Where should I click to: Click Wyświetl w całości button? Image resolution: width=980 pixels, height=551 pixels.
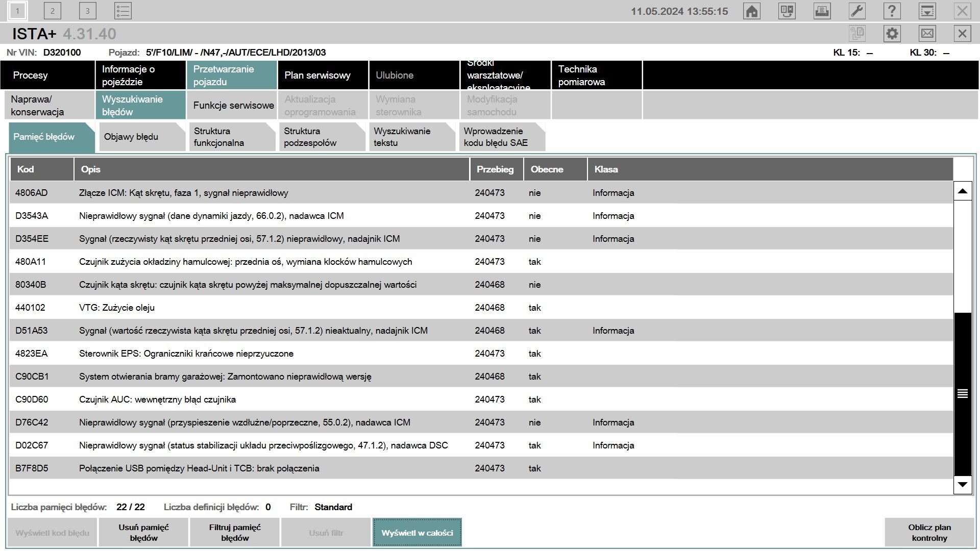[x=417, y=533]
